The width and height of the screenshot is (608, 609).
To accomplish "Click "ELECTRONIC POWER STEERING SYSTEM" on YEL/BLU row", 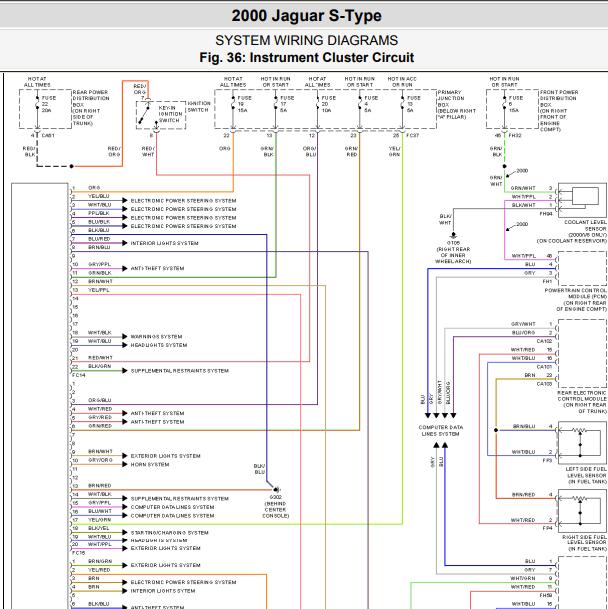I will pyautogui.click(x=183, y=201).
